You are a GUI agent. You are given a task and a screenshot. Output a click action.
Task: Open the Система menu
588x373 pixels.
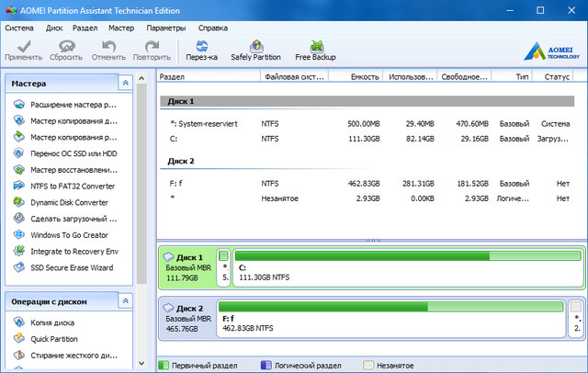coord(18,28)
